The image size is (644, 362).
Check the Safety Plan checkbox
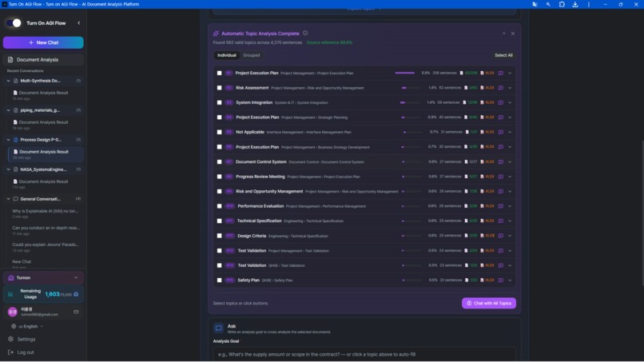coord(219,280)
